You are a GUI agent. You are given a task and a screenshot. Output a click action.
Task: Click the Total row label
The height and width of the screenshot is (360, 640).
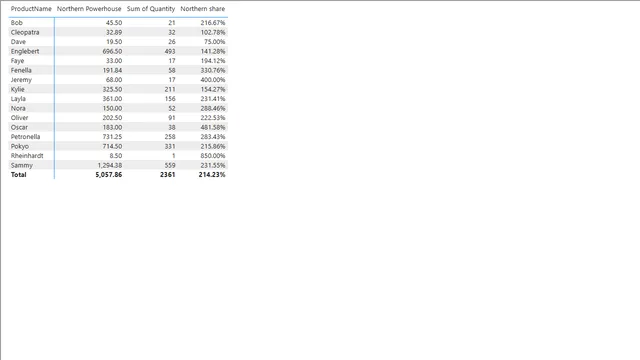[x=18, y=175]
